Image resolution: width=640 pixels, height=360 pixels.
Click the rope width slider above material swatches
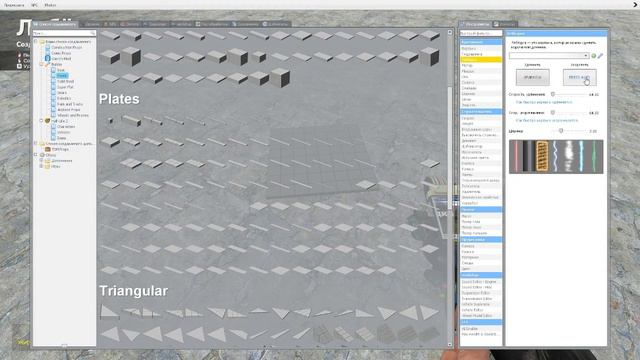(568, 131)
